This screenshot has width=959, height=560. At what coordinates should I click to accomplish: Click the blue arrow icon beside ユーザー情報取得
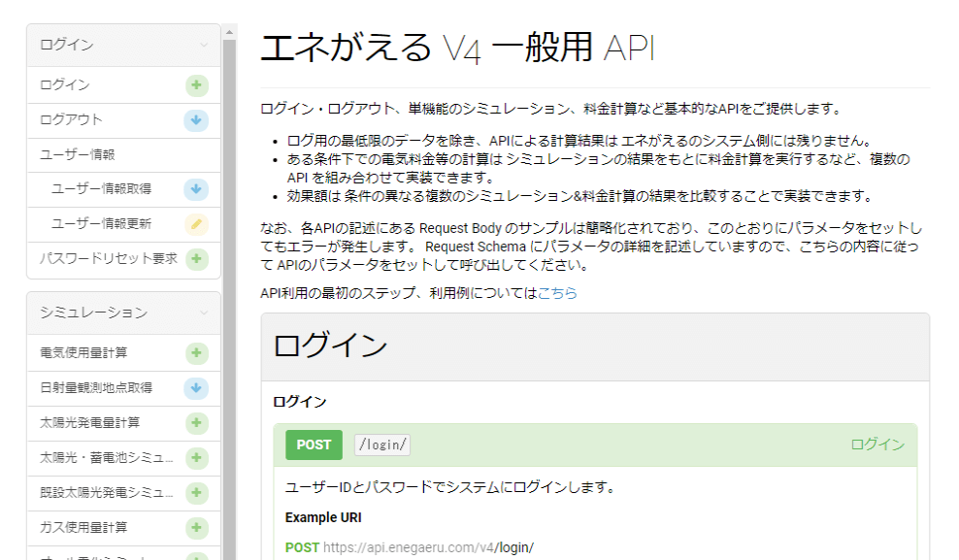[196, 189]
